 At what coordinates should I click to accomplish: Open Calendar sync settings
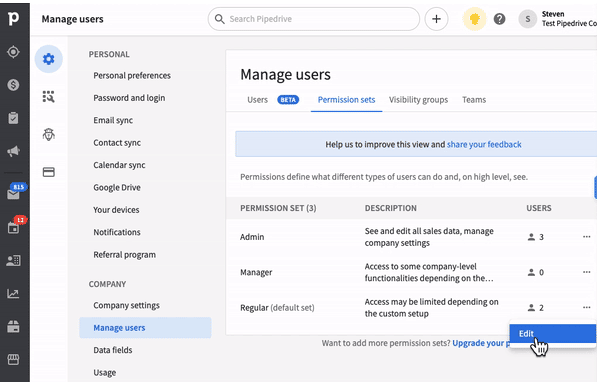click(119, 165)
